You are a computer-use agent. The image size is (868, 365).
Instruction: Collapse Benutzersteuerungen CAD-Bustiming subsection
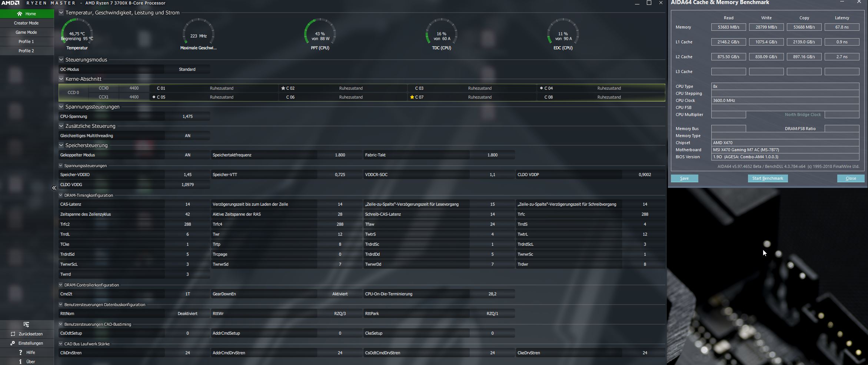click(61, 324)
